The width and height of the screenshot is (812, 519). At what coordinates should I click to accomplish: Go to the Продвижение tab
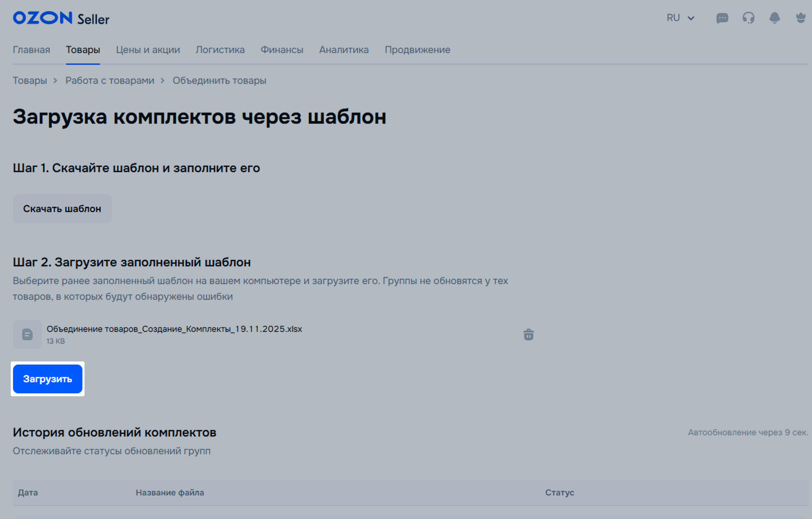(x=417, y=50)
